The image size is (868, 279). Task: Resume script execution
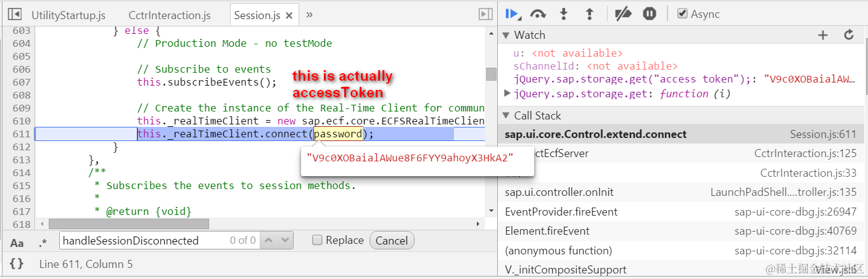pyautogui.click(x=512, y=14)
